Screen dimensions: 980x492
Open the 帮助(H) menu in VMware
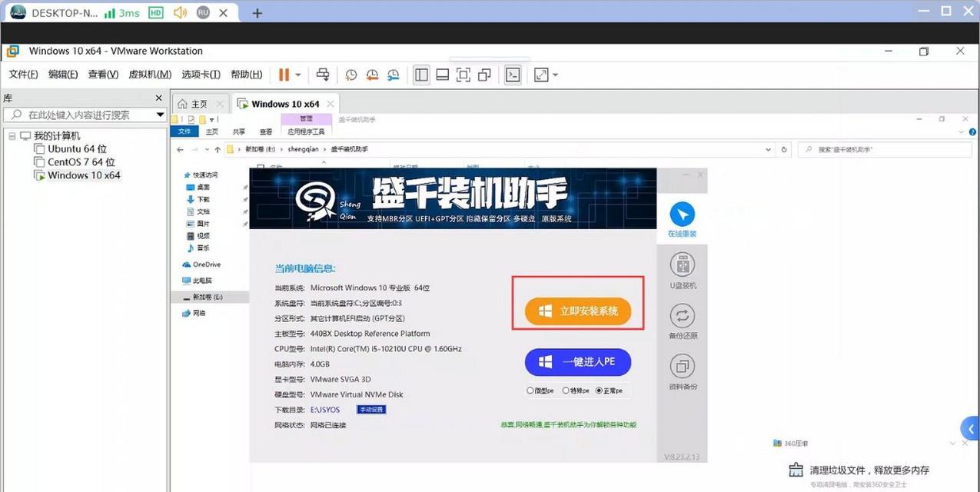(x=246, y=75)
